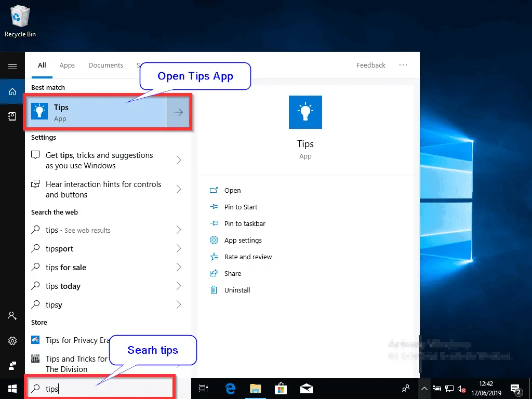Click the search input box showing tips
The width and height of the screenshot is (532, 399).
[x=100, y=389]
